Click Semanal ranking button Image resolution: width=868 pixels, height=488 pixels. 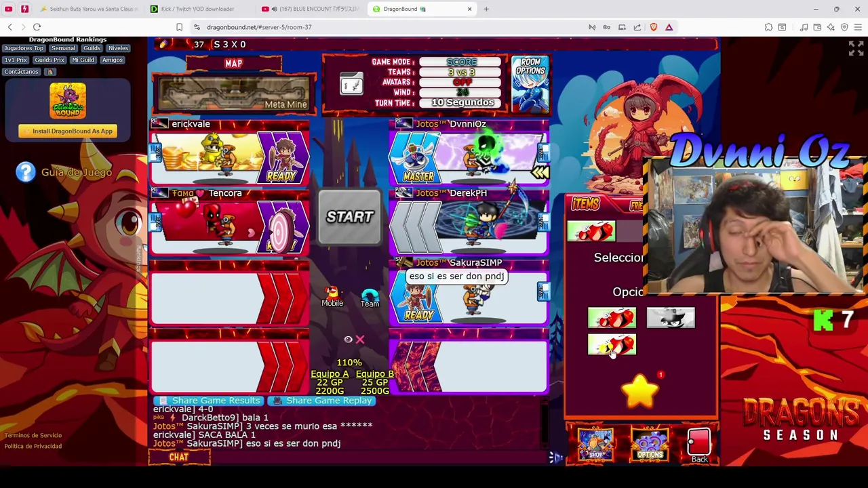pyautogui.click(x=63, y=48)
